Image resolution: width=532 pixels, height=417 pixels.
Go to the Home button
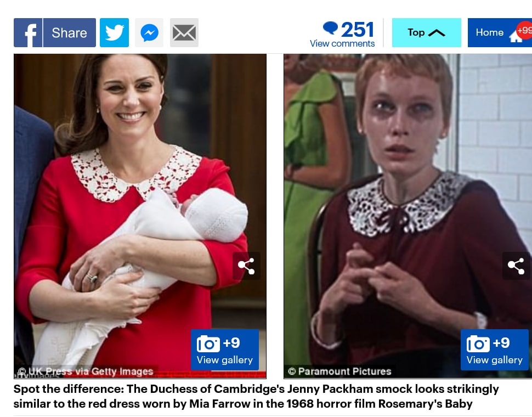[x=500, y=32]
